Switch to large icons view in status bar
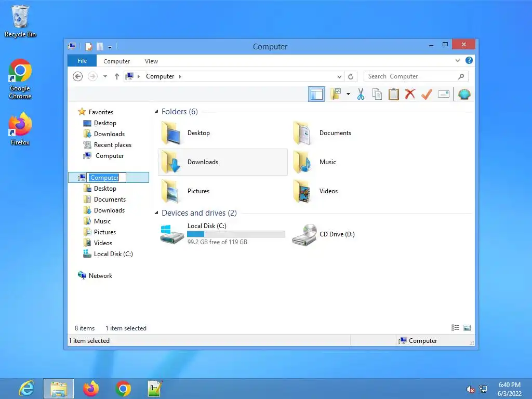532x399 pixels. tap(467, 328)
